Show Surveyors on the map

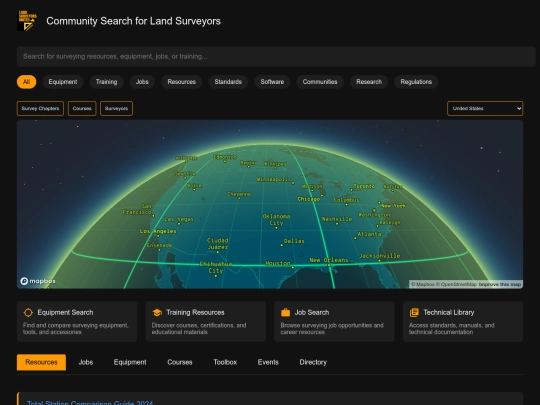(116, 108)
